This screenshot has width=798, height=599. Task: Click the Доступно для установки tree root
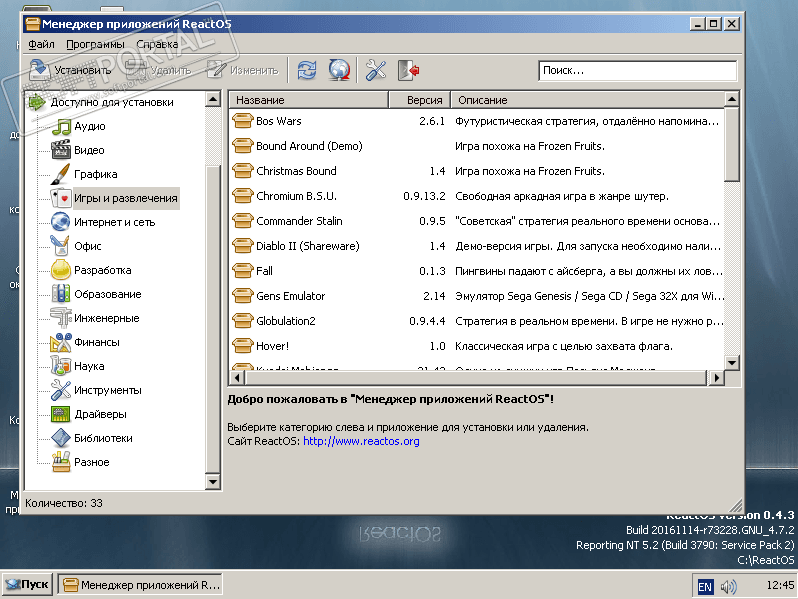pos(111,102)
